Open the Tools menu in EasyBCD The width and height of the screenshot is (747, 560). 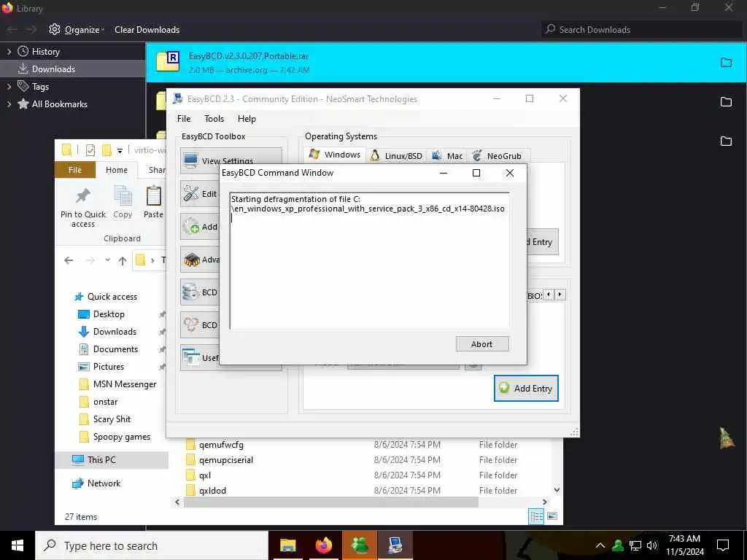click(214, 119)
